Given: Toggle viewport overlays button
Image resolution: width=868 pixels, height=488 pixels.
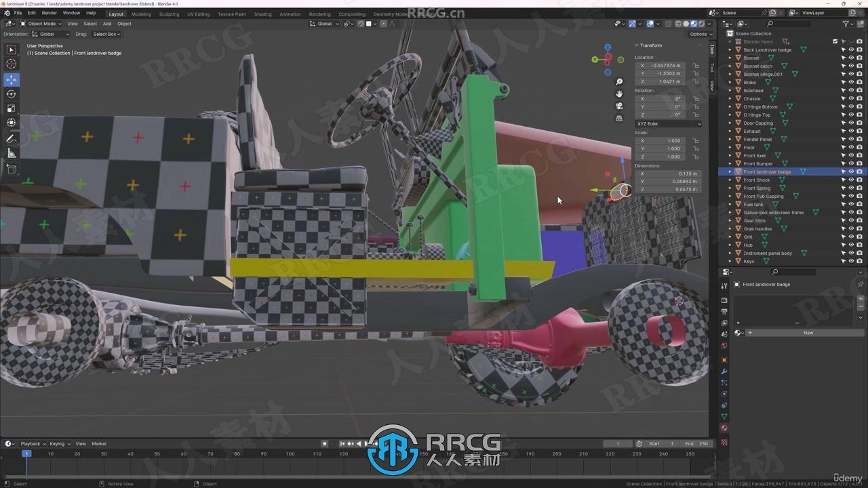Looking at the screenshot, I should pos(650,24).
